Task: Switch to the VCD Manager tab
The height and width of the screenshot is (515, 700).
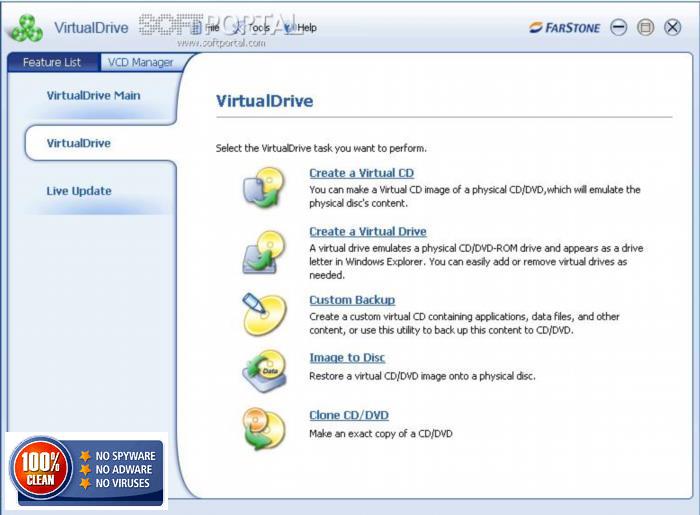Action: click(141, 62)
